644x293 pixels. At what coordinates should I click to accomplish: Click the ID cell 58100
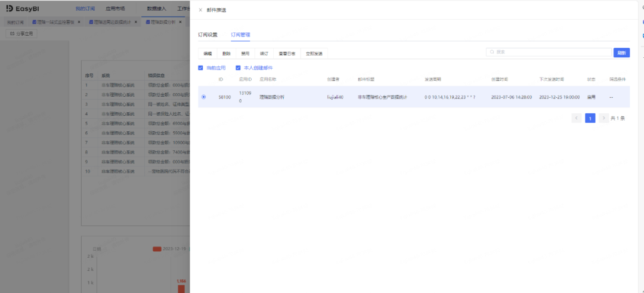[225, 97]
